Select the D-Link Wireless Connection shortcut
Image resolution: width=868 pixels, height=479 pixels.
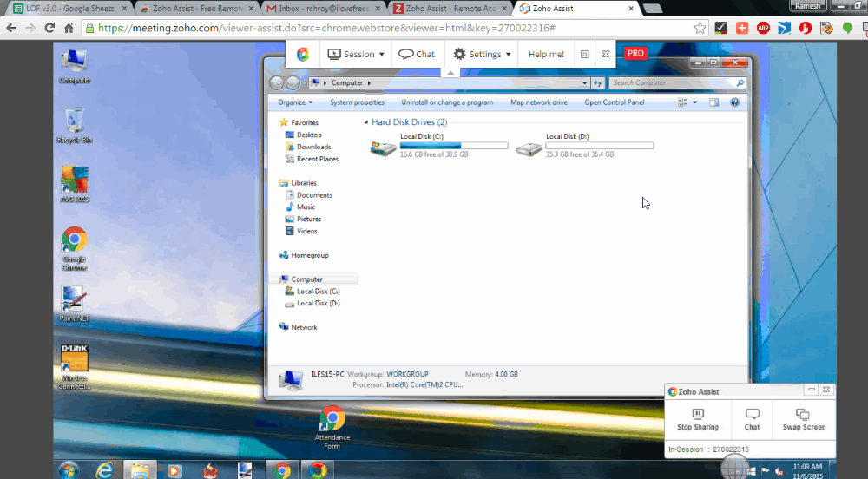coord(74,367)
